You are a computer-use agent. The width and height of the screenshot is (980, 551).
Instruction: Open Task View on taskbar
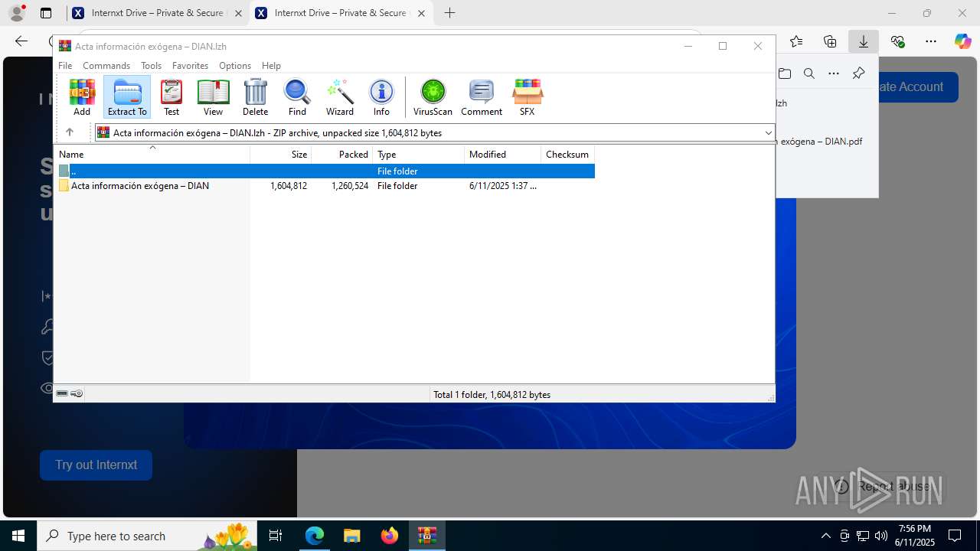276,536
